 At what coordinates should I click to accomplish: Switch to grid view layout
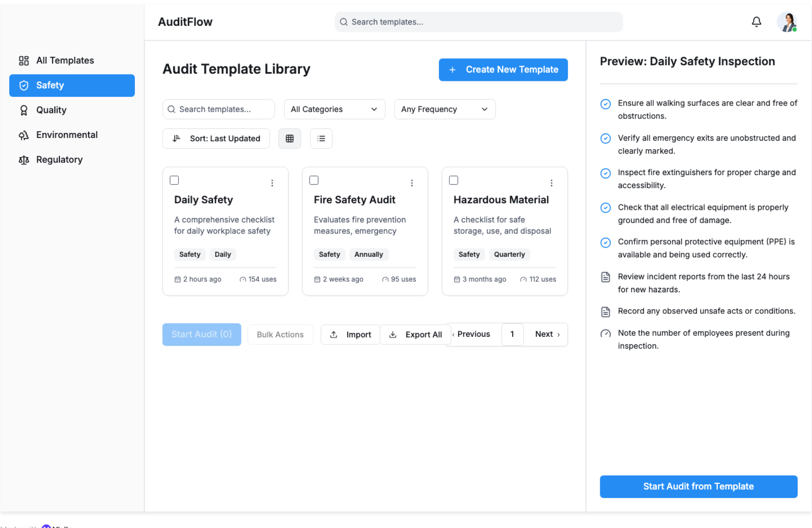tap(290, 138)
